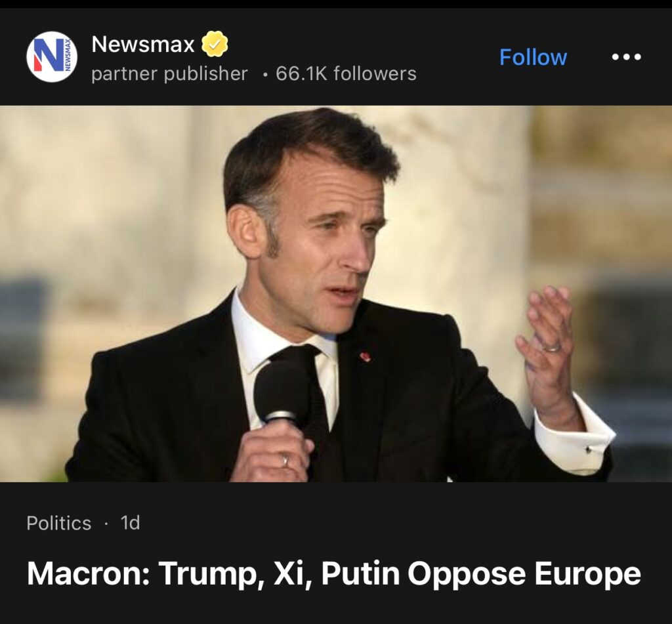Open the three-dot more options menu
This screenshot has width=672, height=624.
pyautogui.click(x=626, y=57)
